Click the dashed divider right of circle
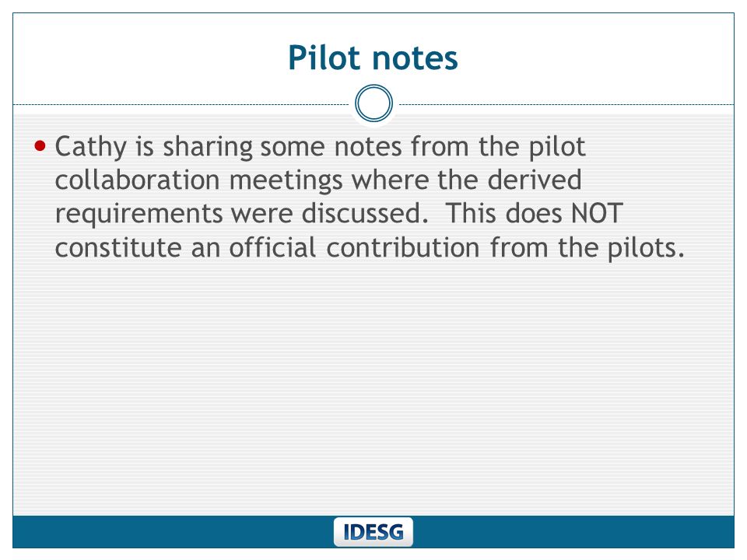The height and width of the screenshot is (560, 747). [x=566, y=104]
